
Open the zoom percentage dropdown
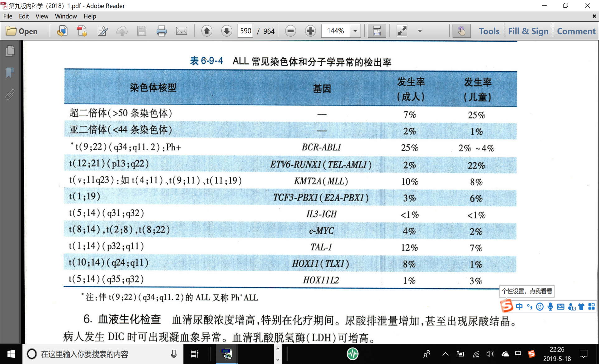tap(355, 31)
